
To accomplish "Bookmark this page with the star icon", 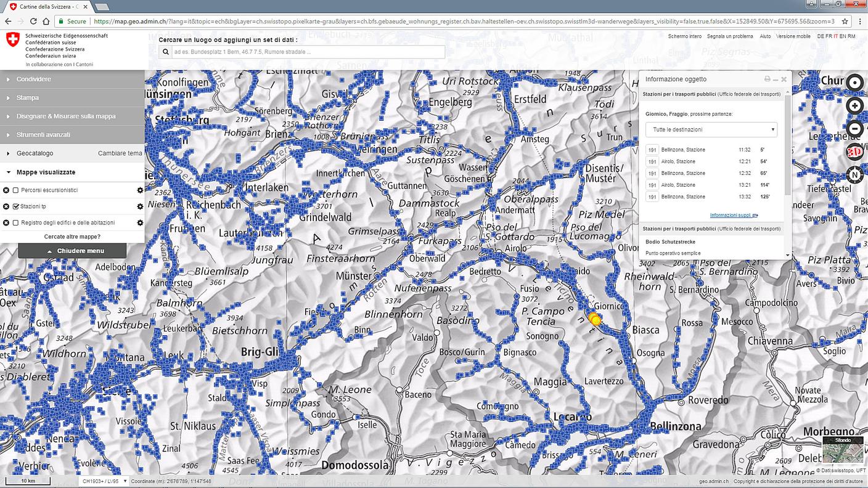I will click(x=845, y=21).
